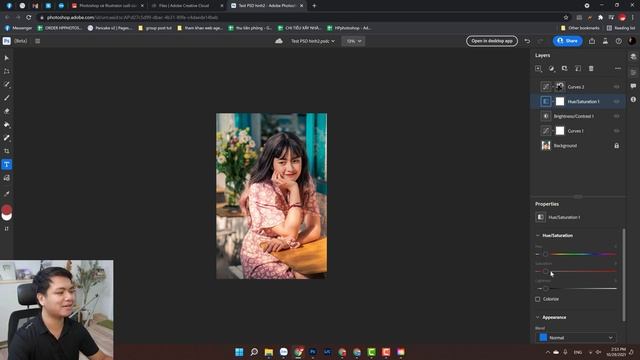Open the Windows Start menu

[x=239, y=352]
